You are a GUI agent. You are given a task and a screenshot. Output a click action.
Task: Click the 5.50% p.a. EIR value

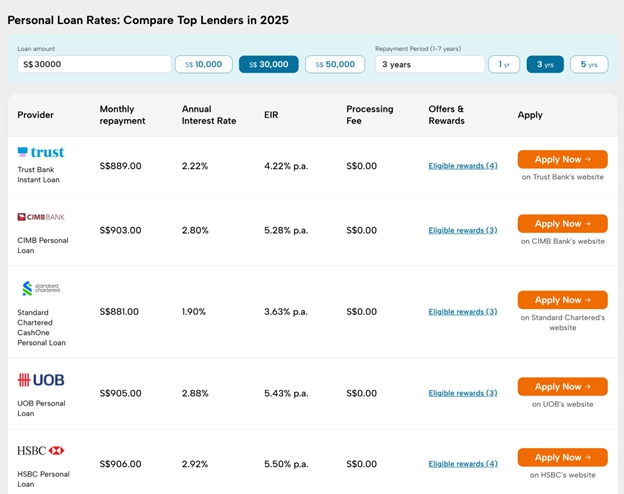pyautogui.click(x=286, y=464)
